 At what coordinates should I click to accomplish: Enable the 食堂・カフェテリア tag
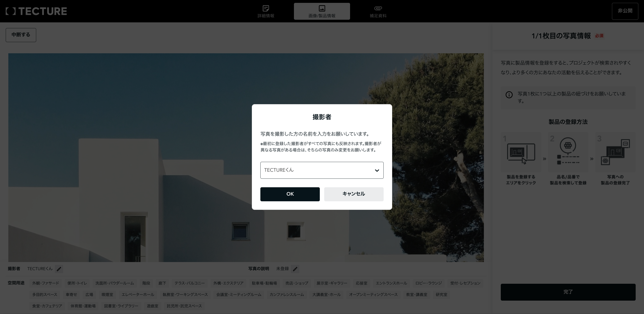pos(47,306)
